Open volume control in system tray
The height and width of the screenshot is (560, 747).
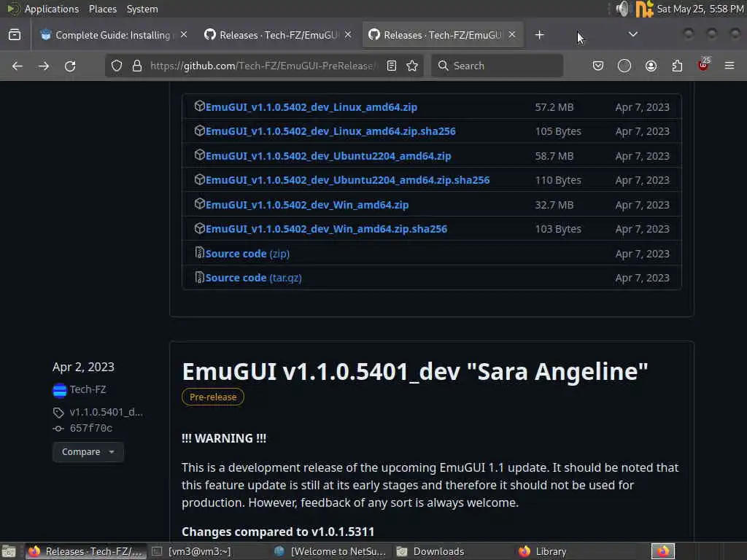[622, 9]
